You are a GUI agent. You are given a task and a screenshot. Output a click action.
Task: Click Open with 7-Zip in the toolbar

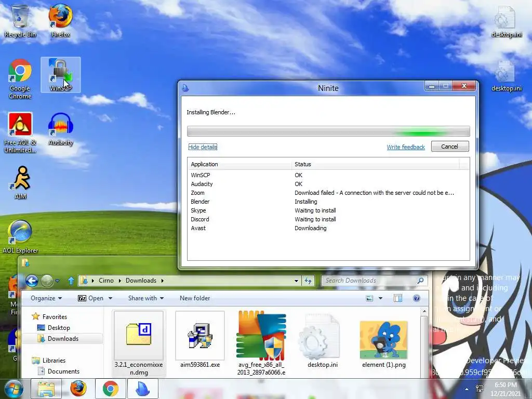pos(90,298)
